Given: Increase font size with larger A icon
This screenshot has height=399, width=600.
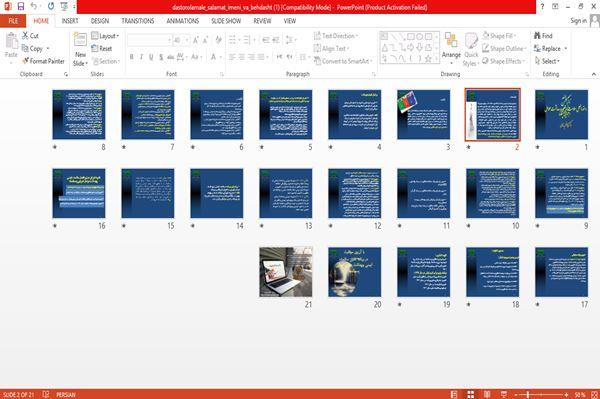Looking at the screenshot, I should point(196,40).
